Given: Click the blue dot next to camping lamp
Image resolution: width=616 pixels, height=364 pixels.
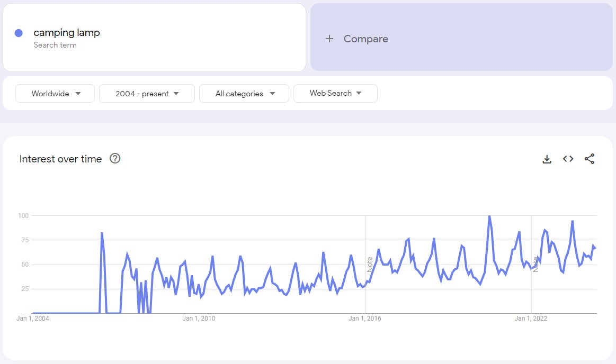Looking at the screenshot, I should pos(19,33).
